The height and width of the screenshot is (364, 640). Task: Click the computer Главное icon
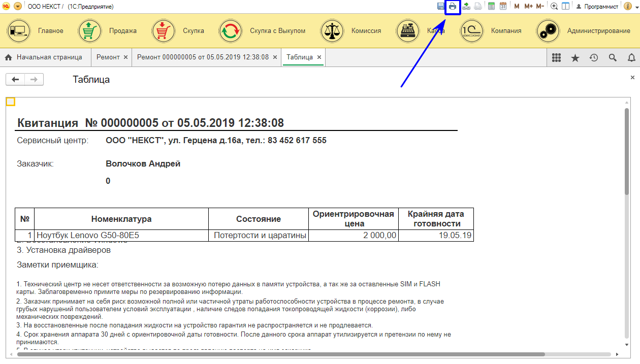pos(19,31)
